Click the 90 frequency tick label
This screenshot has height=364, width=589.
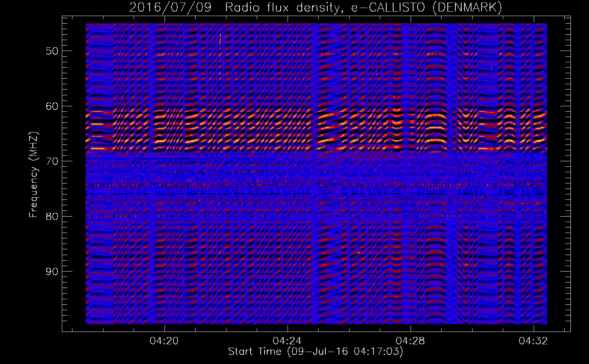(x=52, y=272)
